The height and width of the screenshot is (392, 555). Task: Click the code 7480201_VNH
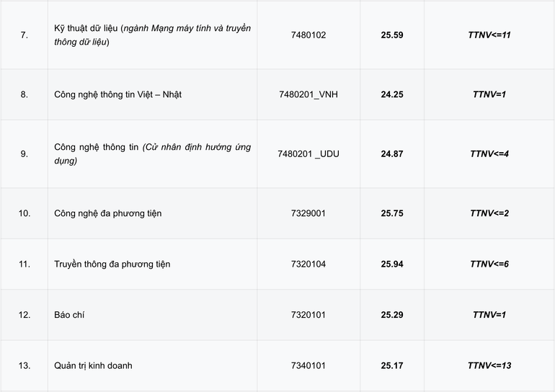click(308, 94)
